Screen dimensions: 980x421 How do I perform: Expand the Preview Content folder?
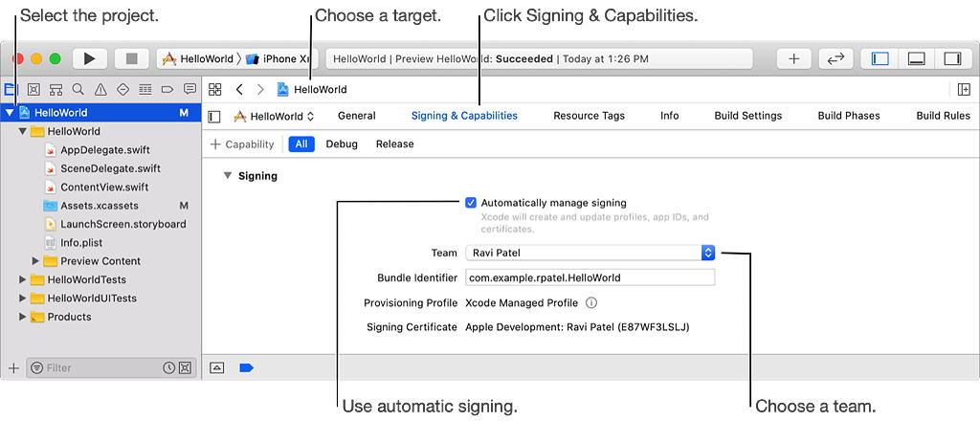35,261
